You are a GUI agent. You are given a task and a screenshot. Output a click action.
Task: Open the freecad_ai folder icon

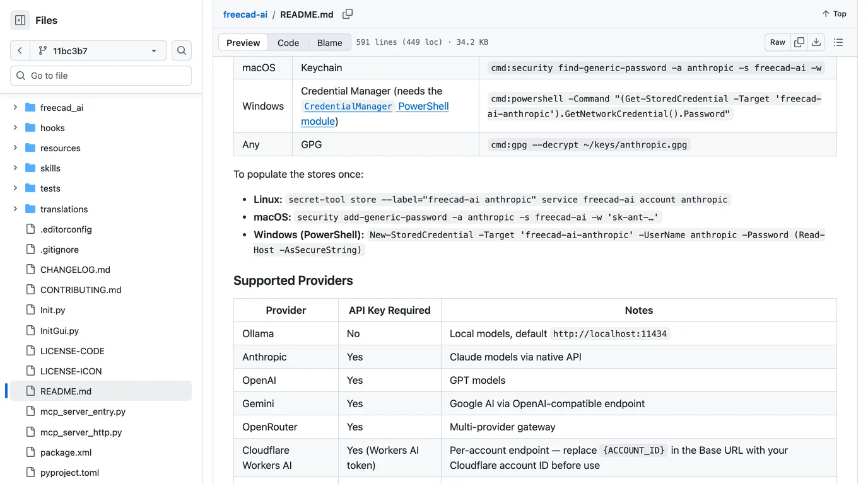[30, 108]
